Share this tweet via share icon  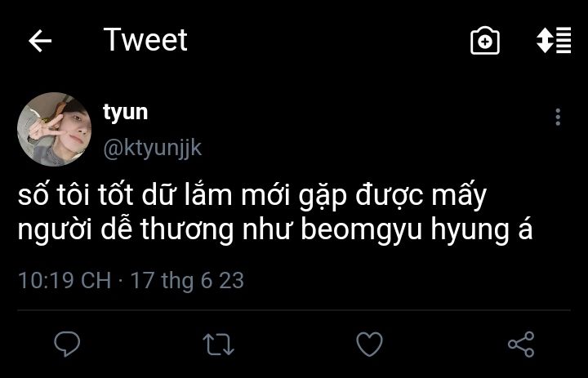[520, 344]
